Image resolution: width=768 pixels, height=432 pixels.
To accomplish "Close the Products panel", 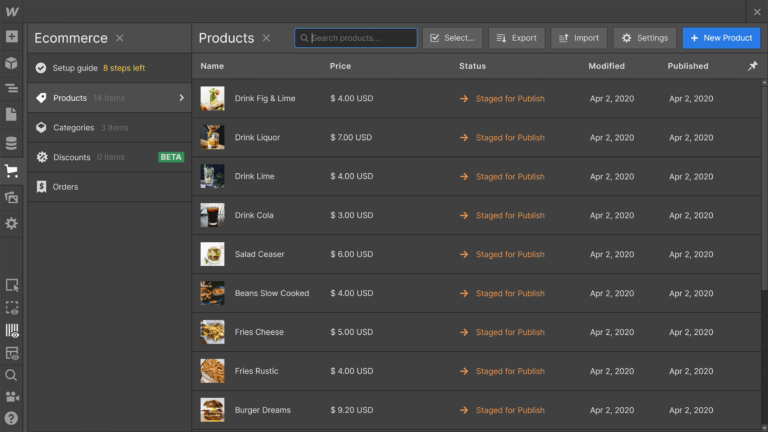I will click(x=266, y=38).
